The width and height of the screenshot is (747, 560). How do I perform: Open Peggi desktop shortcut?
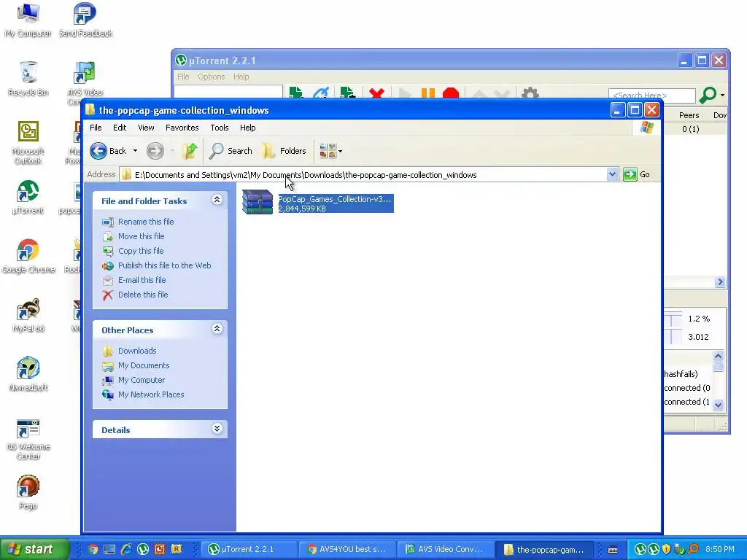click(28, 492)
